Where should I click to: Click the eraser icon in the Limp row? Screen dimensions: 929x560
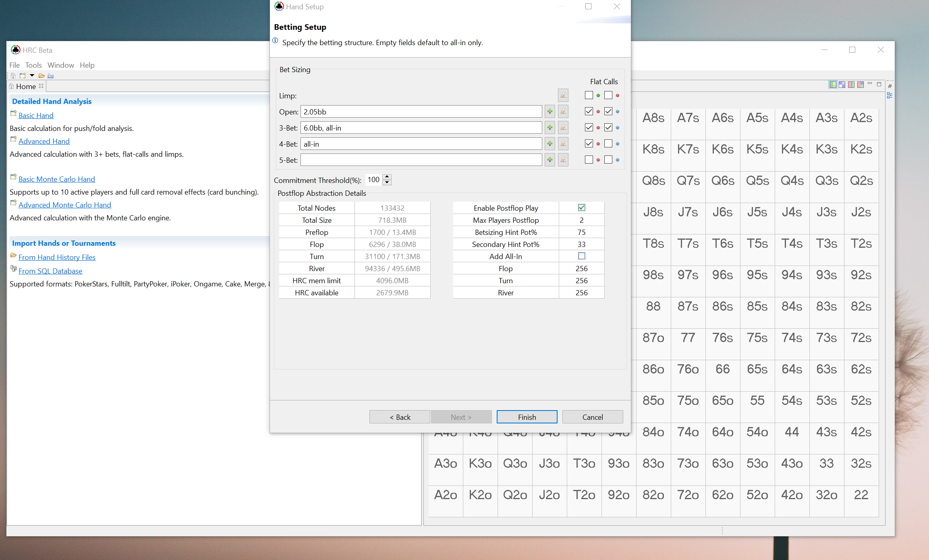pyautogui.click(x=563, y=95)
